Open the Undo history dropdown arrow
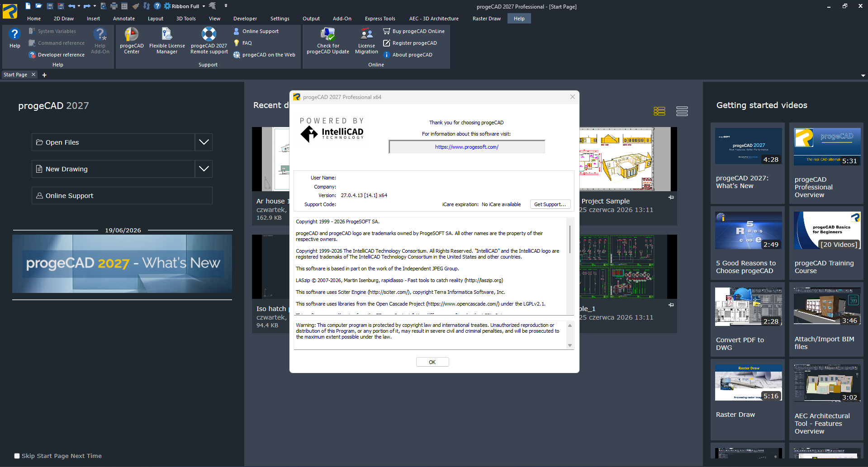Screen dimensions: 868x467 (79, 6)
